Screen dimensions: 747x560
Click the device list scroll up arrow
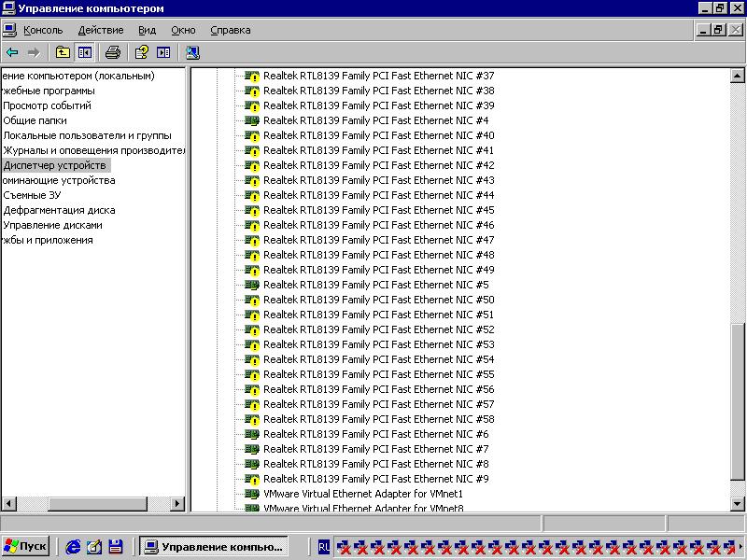pyautogui.click(x=738, y=76)
